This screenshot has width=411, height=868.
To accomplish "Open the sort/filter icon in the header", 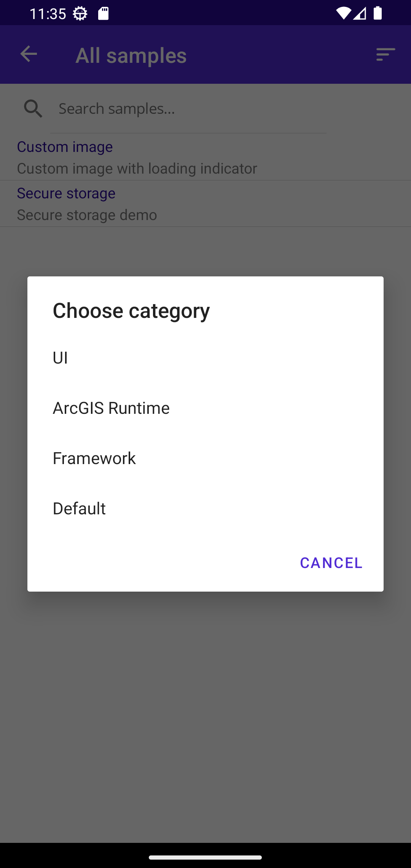I will coord(386,54).
